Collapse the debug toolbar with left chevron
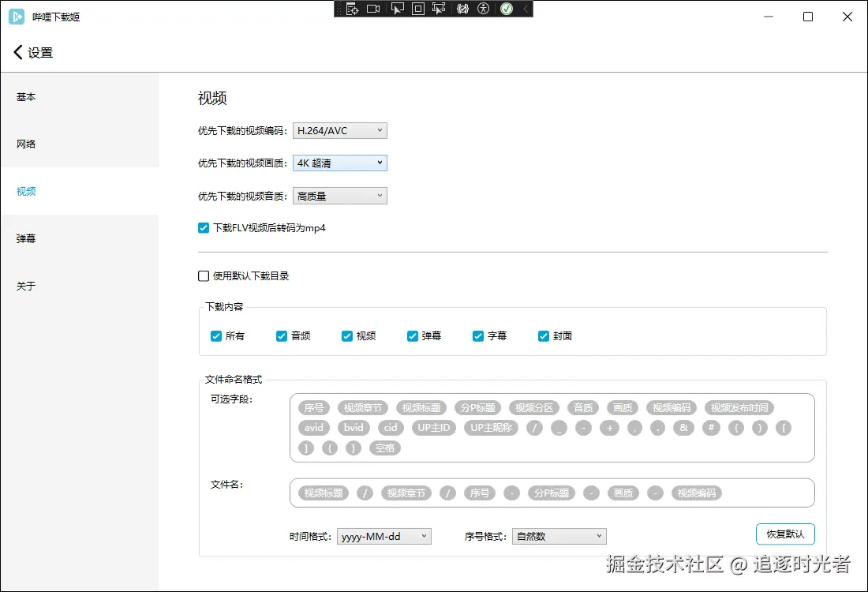The image size is (868, 592). click(x=526, y=9)
